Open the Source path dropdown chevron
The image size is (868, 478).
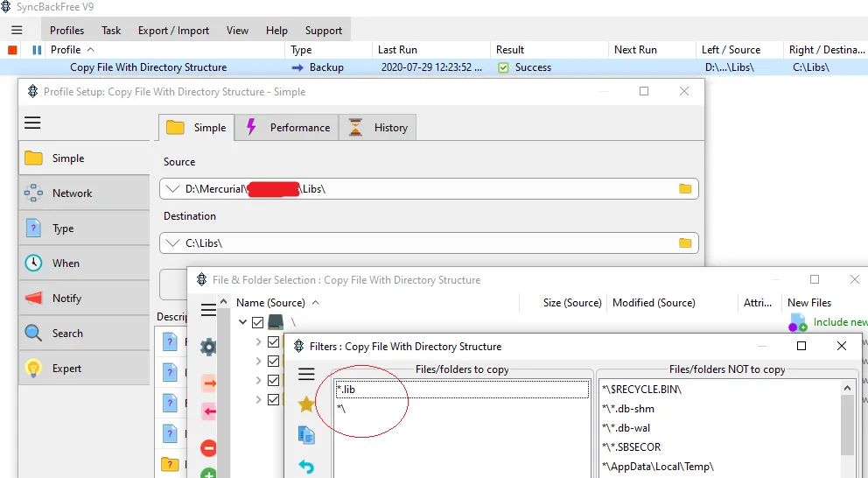[172, 189]
